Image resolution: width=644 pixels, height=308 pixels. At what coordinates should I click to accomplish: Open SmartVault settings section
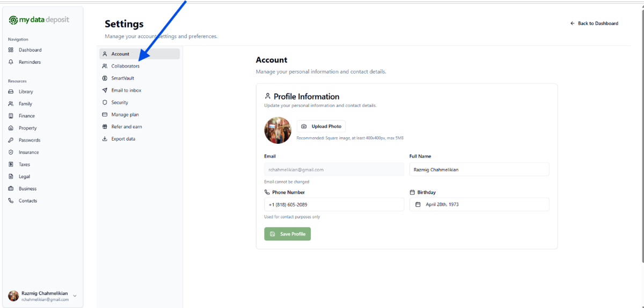tap(140, 78)
